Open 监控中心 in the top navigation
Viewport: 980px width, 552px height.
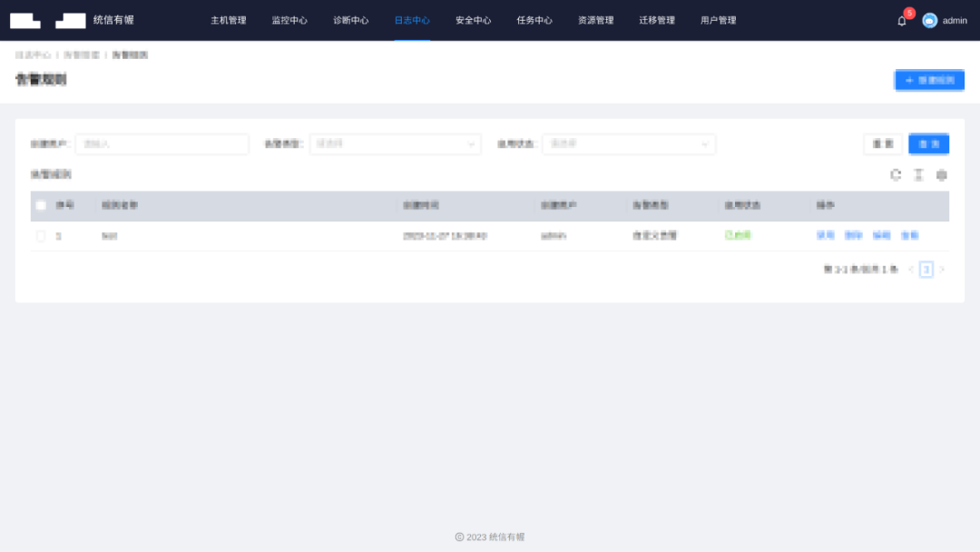point(289,21)
